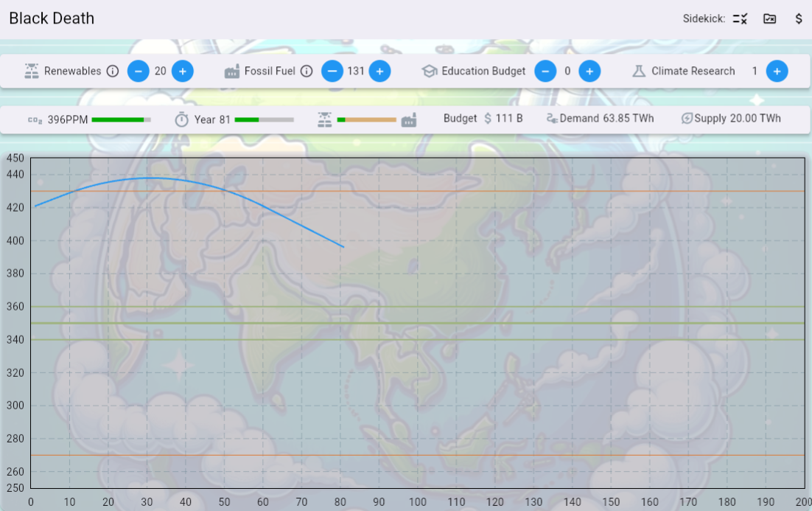Click the "396PPM" reading

pyautogui.click(x=68, y=119)
